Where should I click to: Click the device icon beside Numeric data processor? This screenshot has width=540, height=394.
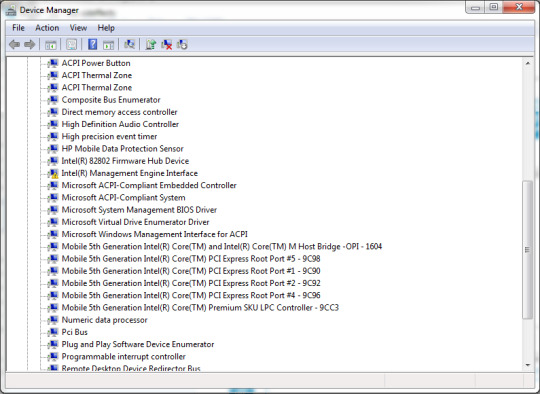[x=53, y=320]
